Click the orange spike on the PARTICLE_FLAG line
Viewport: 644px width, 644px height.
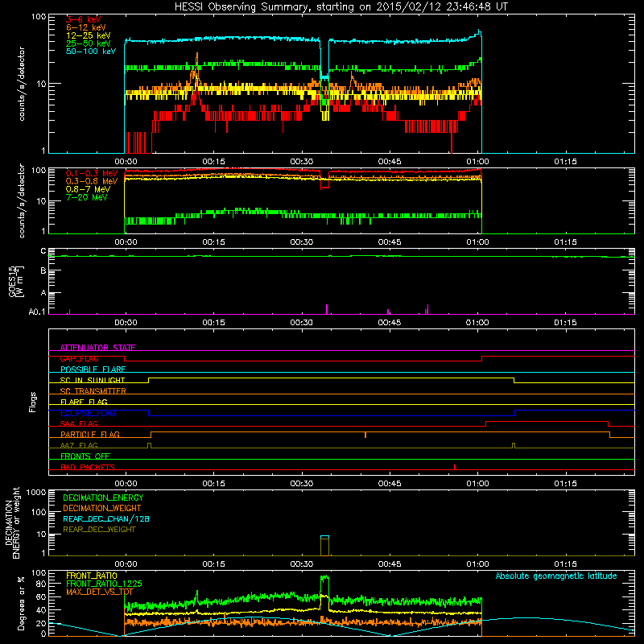[365, 435]
